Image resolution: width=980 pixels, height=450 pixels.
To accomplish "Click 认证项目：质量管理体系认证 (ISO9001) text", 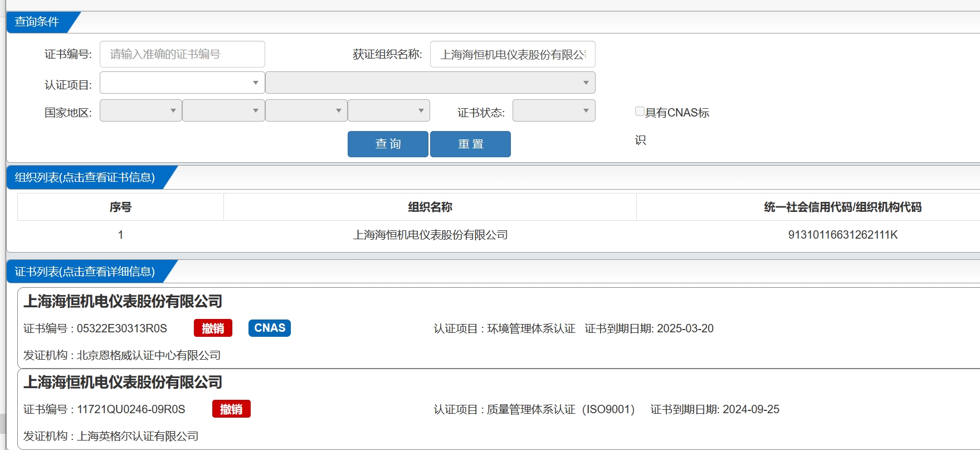I will pyautogui.click(x=534, y=409).
